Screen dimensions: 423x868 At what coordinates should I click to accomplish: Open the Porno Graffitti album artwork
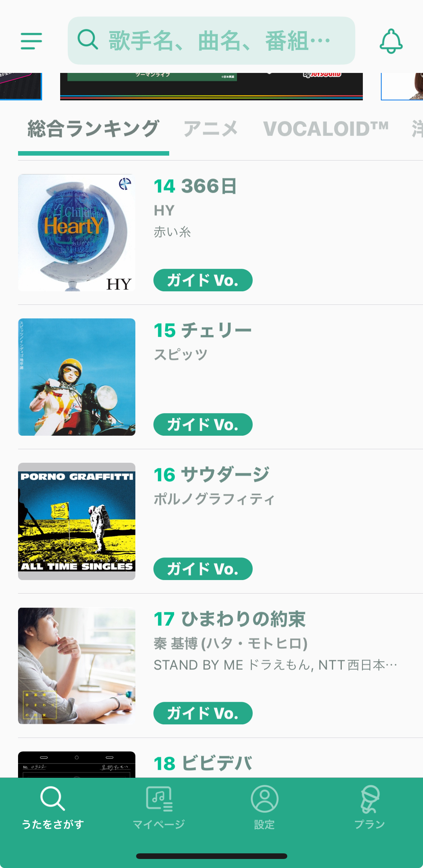pos(77,521)
